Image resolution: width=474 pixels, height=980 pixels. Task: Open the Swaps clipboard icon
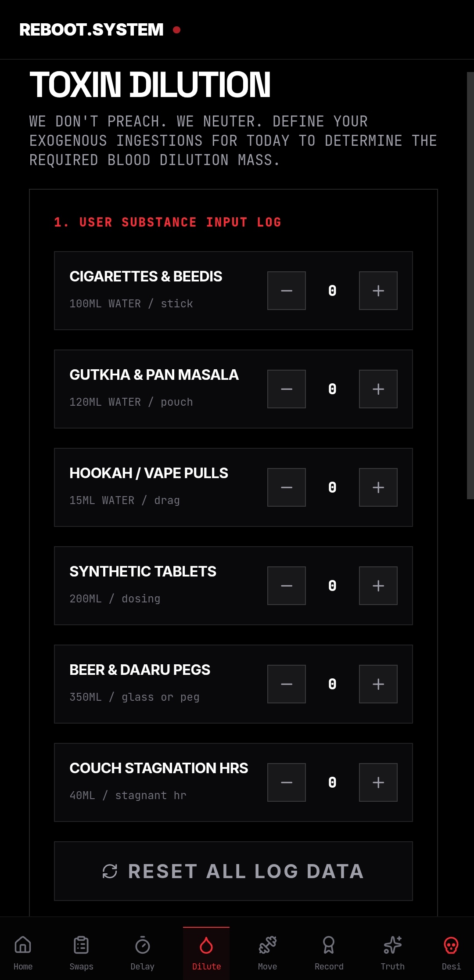point(81,945)
